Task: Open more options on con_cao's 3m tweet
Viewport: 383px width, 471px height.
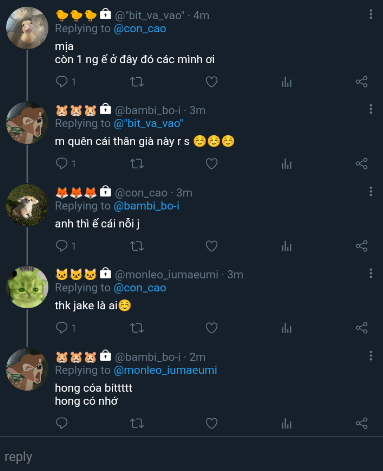Action: pos(371,191)
